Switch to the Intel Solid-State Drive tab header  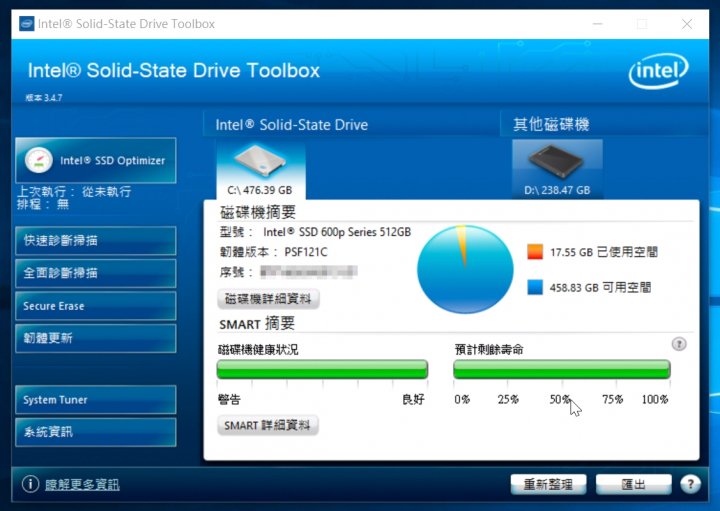pyautogui.click(x=292, y=125)
